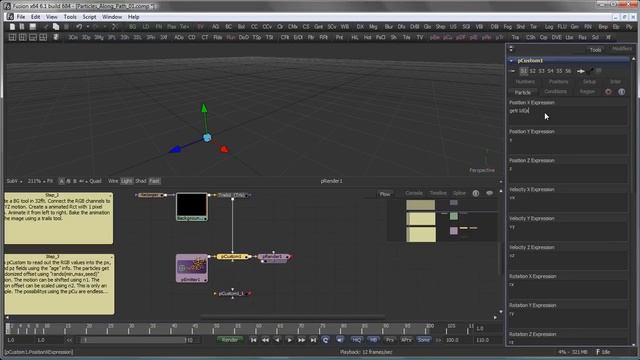This screenshot has width=640, height=360.
Task: Switch to the Flow tab
Action: tap(385, 194)
